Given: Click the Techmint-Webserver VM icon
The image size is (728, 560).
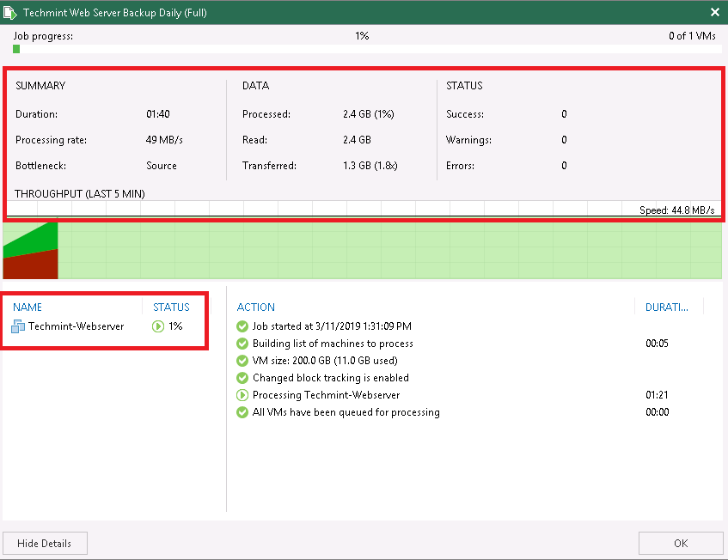Looking at the screenshot, I should (17, 326).
